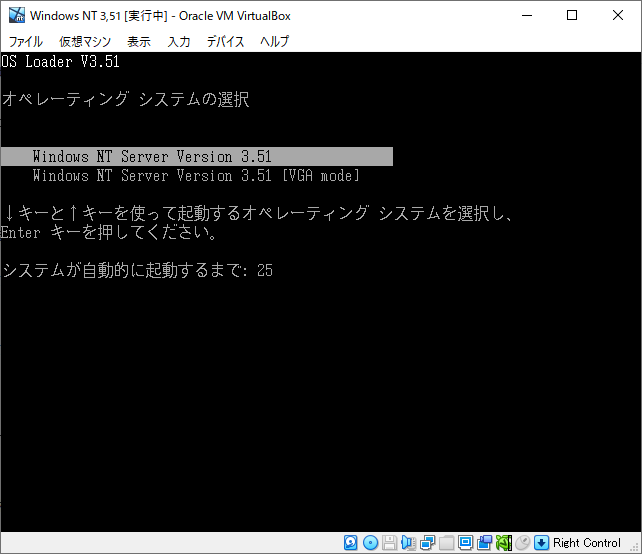Click the オペレーティング システムの選択 heading
The height and width of the screenshot is (554, 642).
(x=125, y=99)
